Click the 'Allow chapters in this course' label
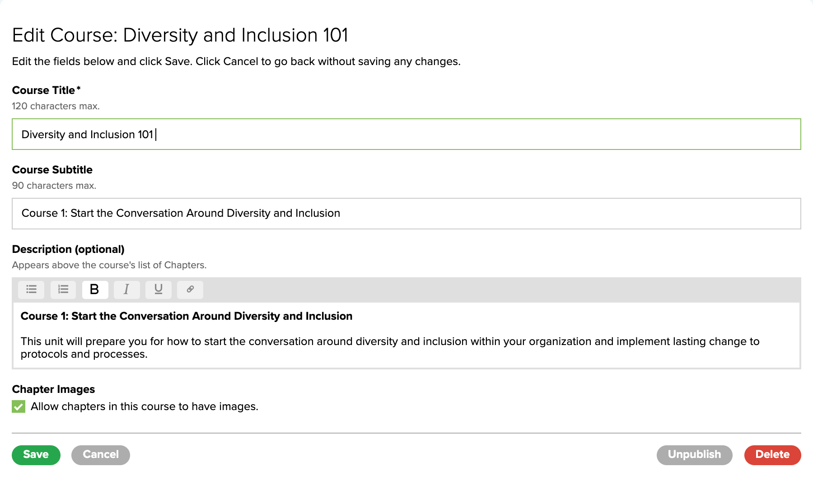 tap(144, 407)
